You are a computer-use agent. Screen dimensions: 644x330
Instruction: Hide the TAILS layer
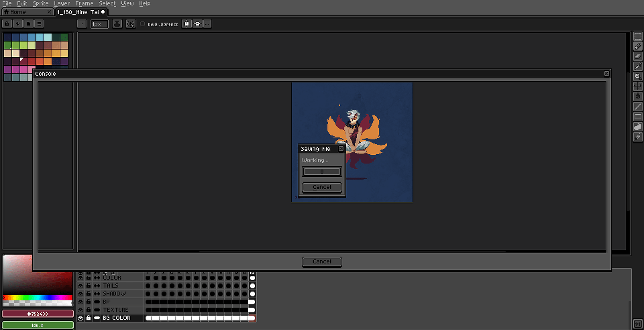pyautogui.click(x=80, y=286)
